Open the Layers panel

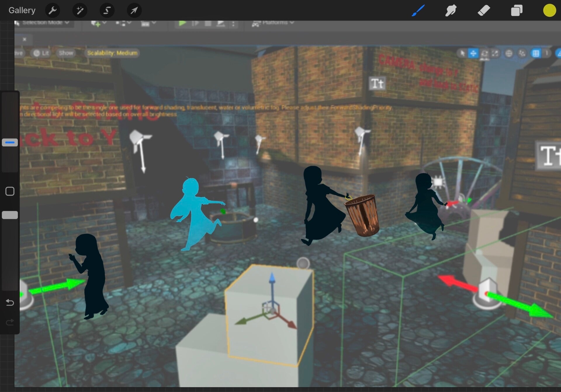tap(516, 11)
